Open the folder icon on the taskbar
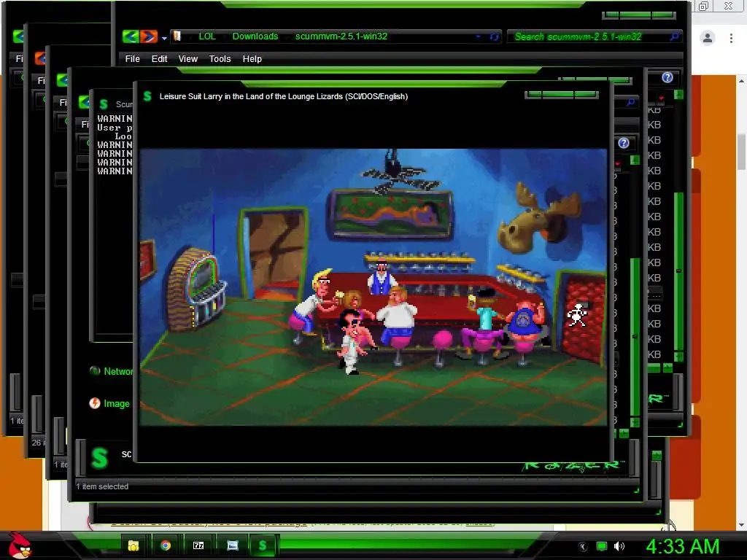747x560 pixels. tap(133, 545)
